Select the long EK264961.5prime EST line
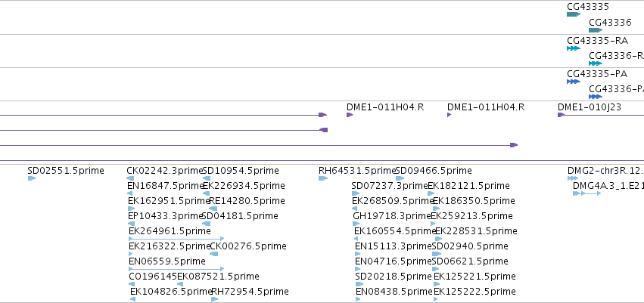644x303 pixels. (x=176, y=239)
